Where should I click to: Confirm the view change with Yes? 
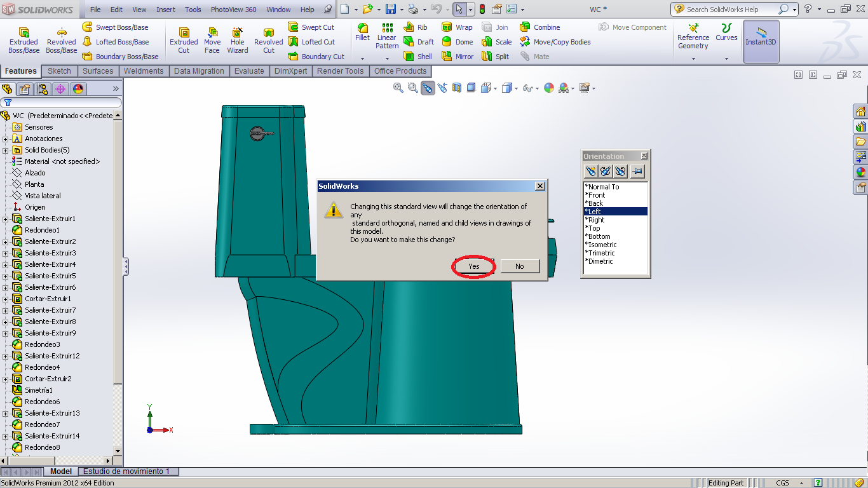click(474, 266)
